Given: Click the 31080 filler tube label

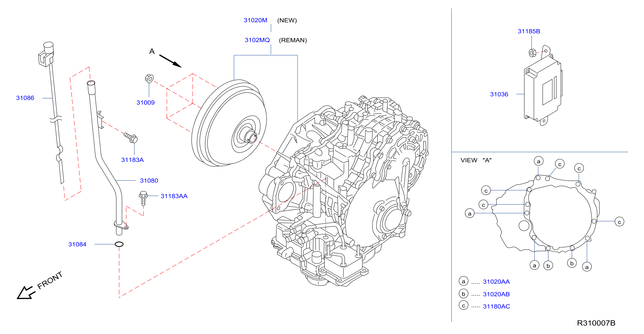Looking at the screenshot, I should point(149,181).
